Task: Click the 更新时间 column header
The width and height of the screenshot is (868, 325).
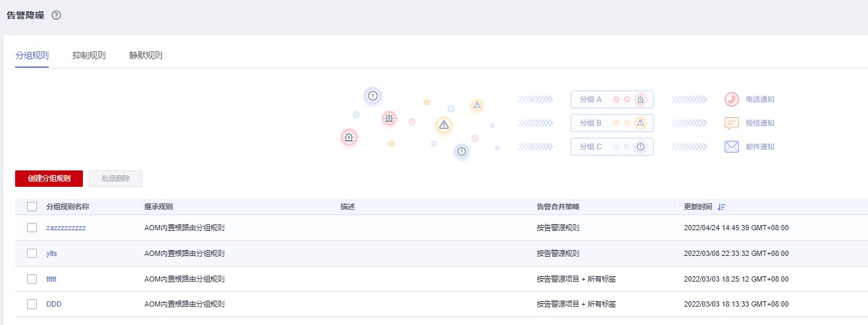Action: pos(698,207)
